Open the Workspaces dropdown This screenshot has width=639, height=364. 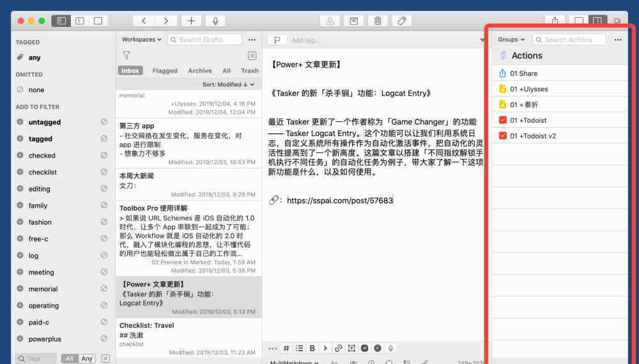click(x=141, y=40)
